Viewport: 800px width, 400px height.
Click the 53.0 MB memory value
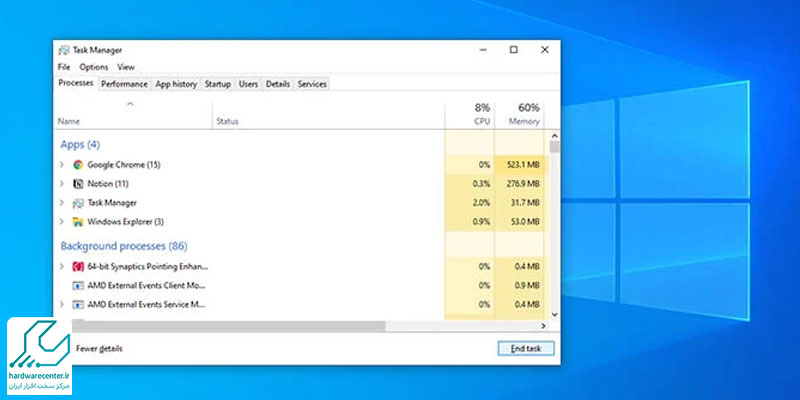point(526,222)
